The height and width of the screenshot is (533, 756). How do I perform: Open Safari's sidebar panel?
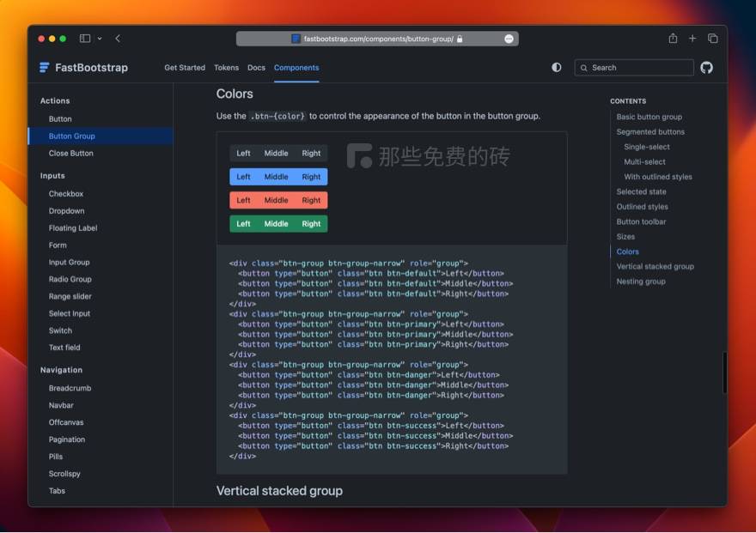click(84, 38)
